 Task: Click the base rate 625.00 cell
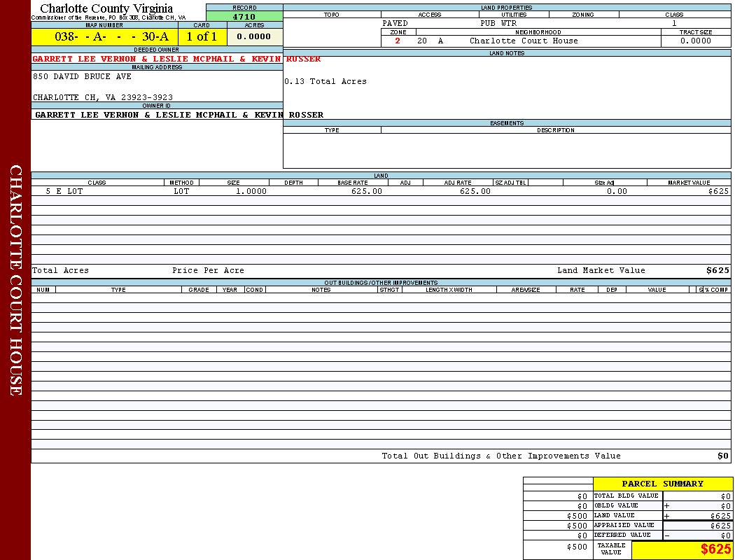tap(366, 191)
